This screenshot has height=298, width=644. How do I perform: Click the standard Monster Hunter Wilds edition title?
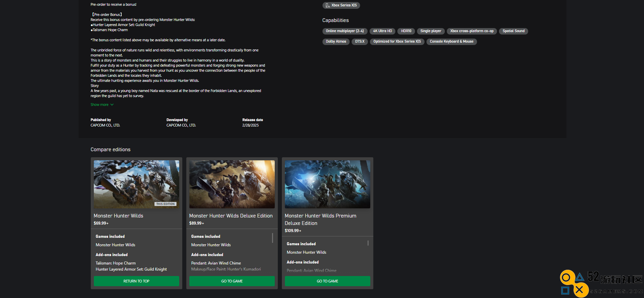pyautogui.click(x=119, y=216)
